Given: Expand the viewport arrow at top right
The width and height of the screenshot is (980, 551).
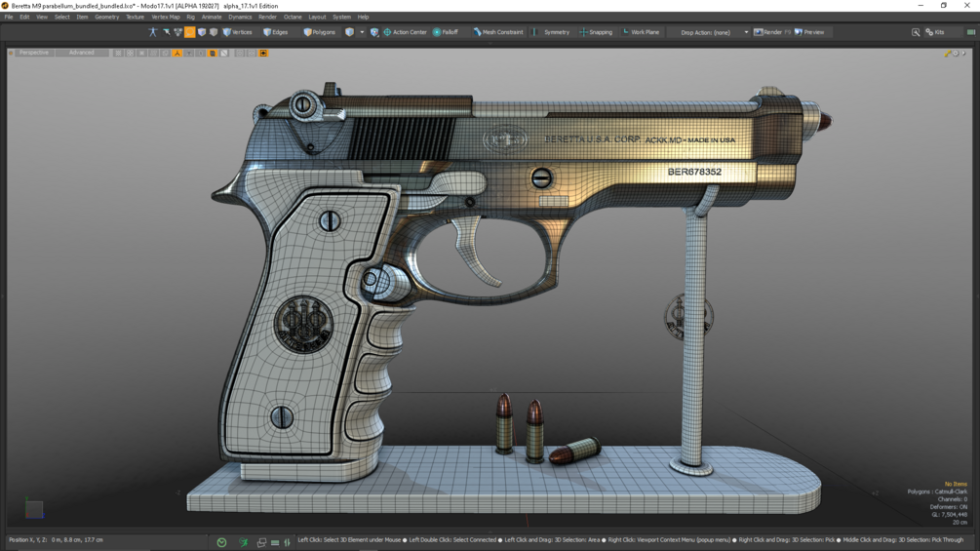Looking at the screenshot, I should point(963,53).
